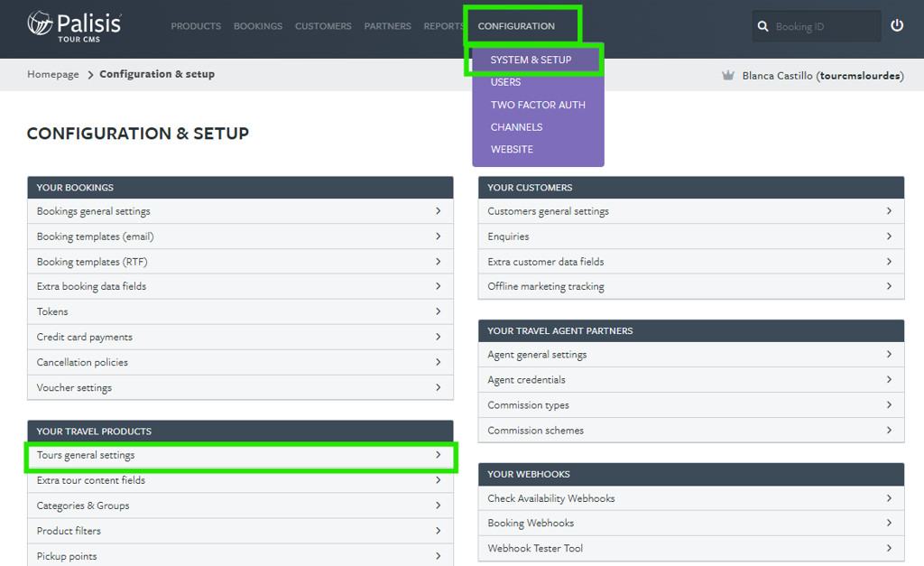Open Extra tour content fields
Screen dimensions: 924x566
(240, 480)
